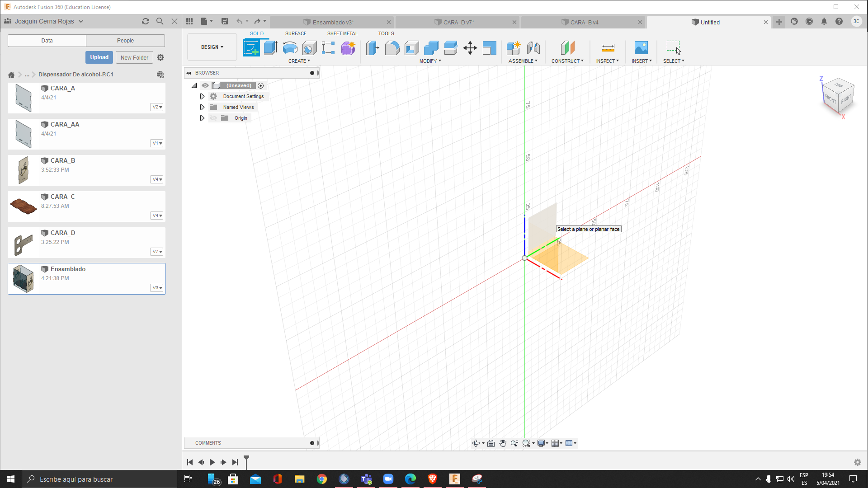The height and width of the screenshot is (488, 868).
Task: Open the Orbit navigation tool
Action: click(x=476, y=443)
